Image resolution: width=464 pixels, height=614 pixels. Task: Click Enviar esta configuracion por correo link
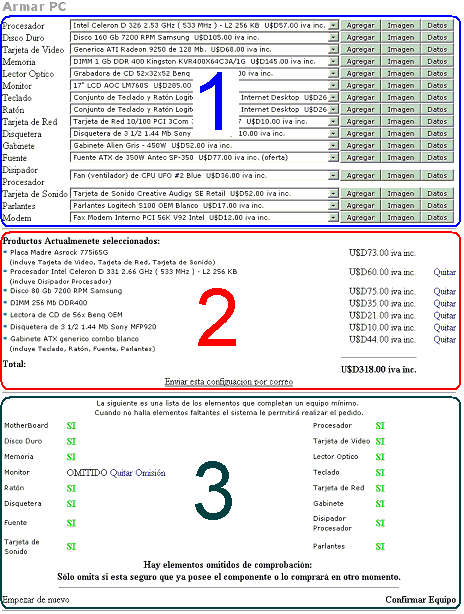tap(229, 382)
